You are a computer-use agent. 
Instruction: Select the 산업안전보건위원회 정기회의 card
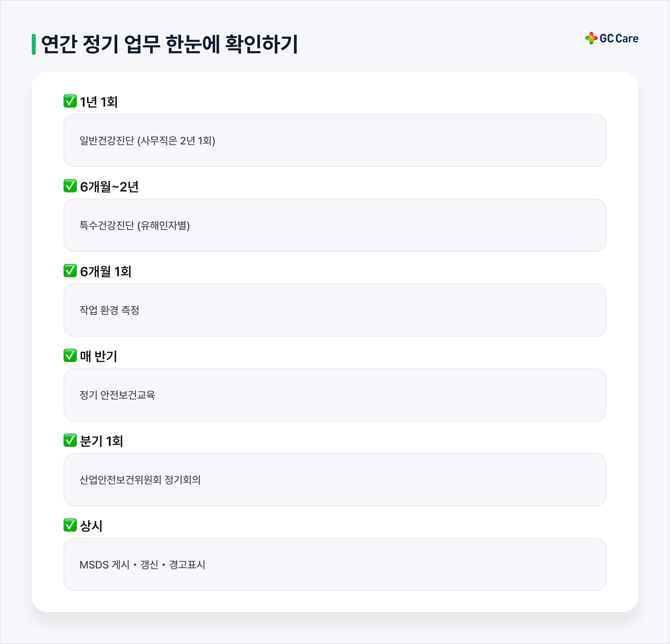tap(335, 480)
